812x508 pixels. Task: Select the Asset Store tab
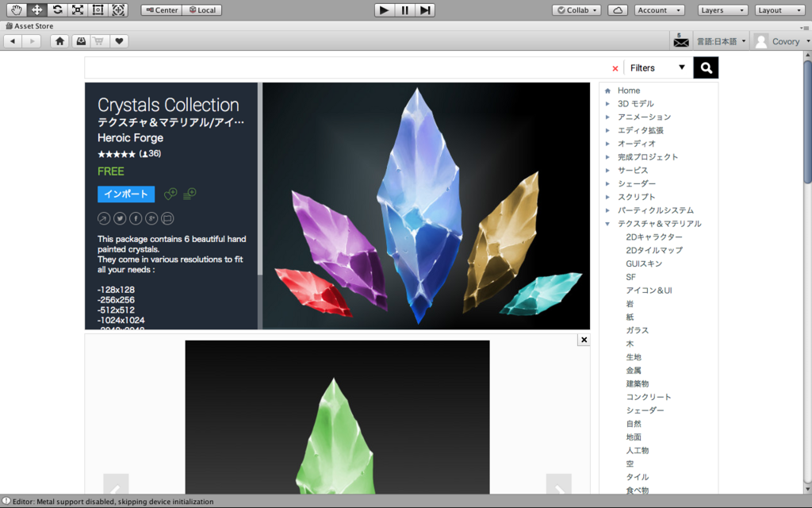click(x=29, y=25)
